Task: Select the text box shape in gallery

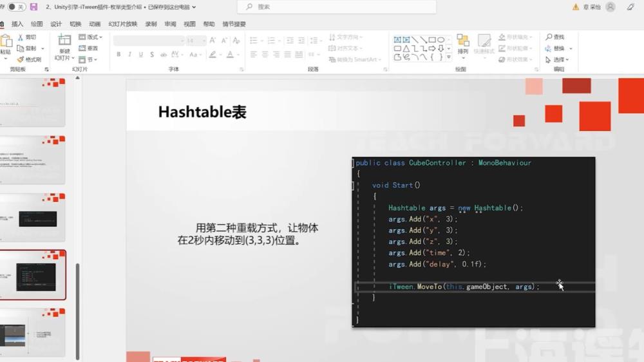Action: [397, 40]
